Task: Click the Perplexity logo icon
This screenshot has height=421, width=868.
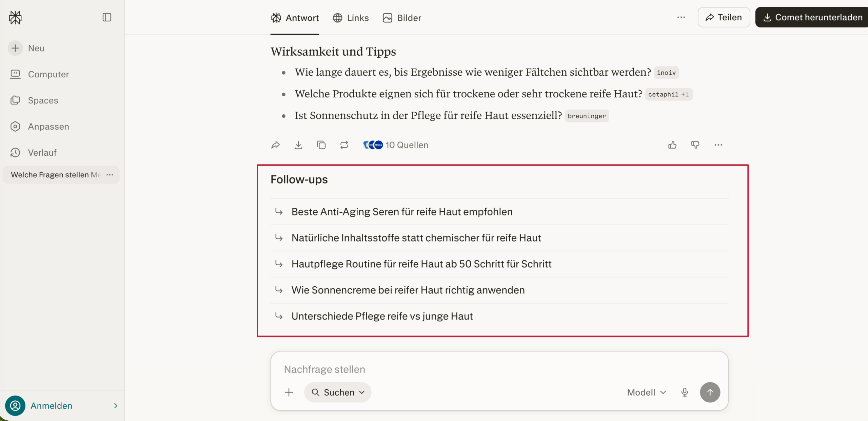Action: pos(15,17)
